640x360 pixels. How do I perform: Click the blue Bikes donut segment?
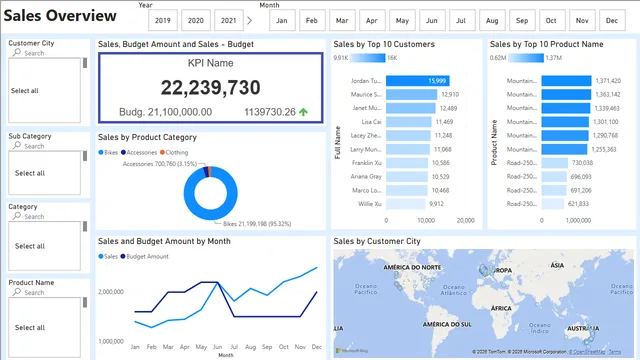click(x=210, y=214)
